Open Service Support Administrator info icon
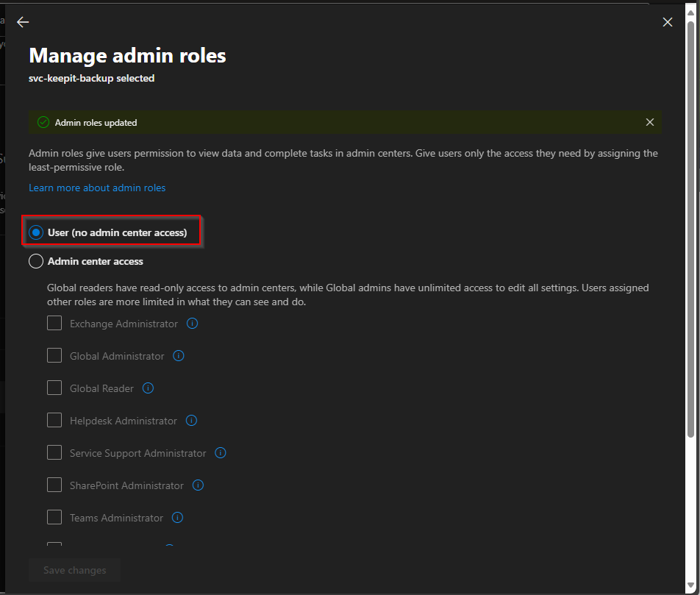The width and height of the screenshot is (700, 595). click(x=220, y=453)
